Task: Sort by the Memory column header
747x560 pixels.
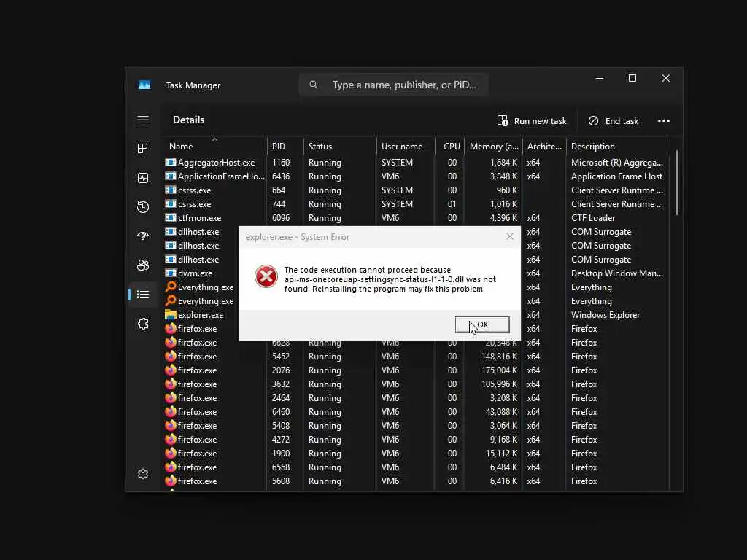Action: click(x=494, y=146)
